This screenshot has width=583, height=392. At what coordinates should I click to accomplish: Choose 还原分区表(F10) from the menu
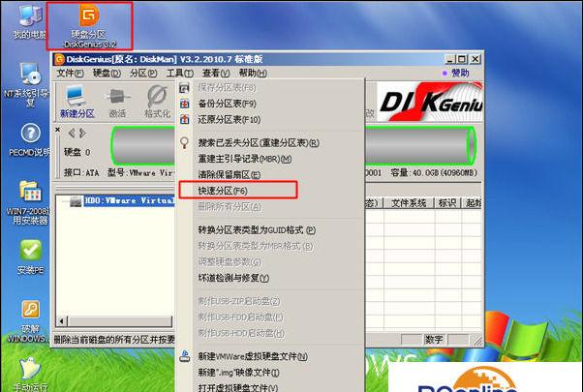(x=271, y=119)
